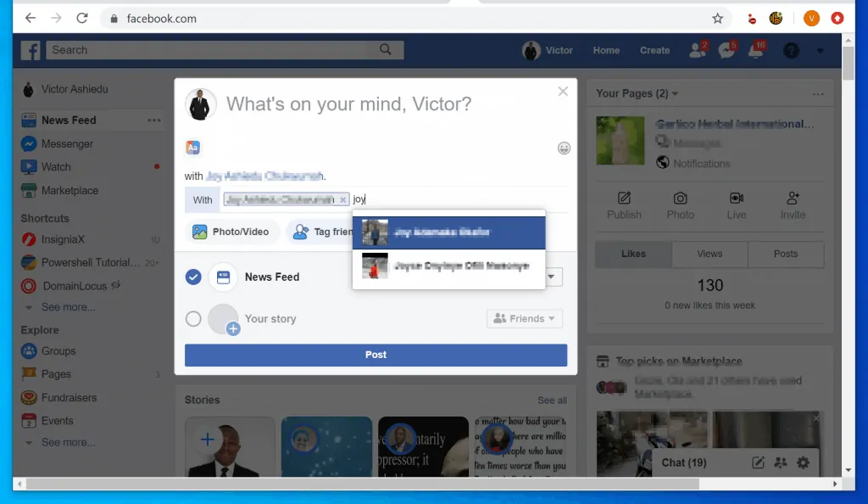The height and width of the screenshot is (504, 868).
Task: Open Friends audience dropdown for story
Action: coord(524,318)
